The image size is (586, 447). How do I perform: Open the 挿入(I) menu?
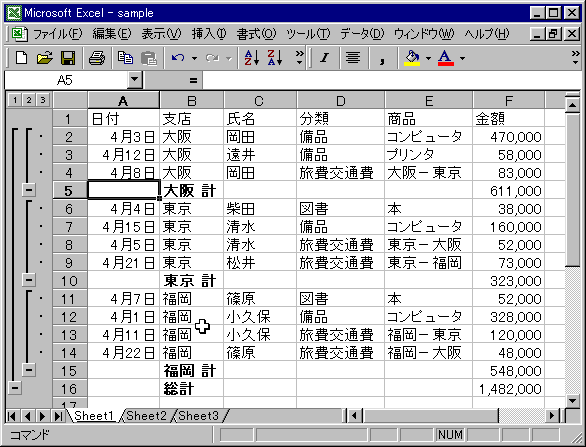(209, 34)
